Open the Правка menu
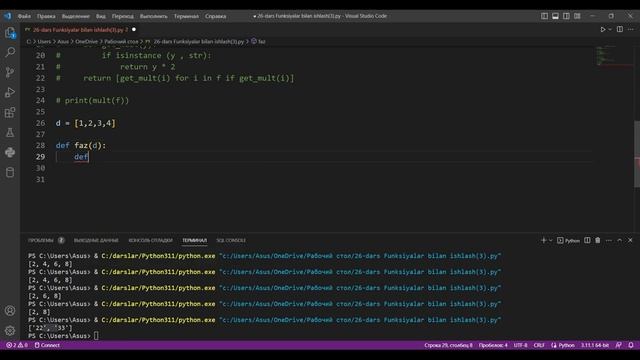This screenshot has width=640, height=360. pos(46,16)
